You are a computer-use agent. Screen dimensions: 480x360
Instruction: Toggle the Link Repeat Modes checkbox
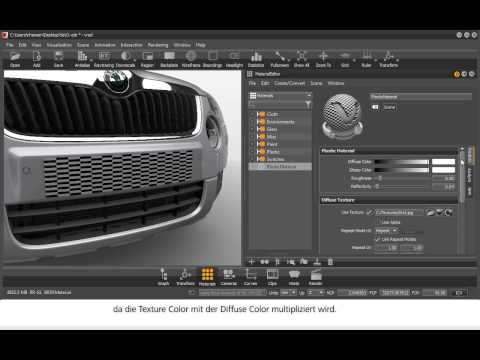(x=378, y=239)
